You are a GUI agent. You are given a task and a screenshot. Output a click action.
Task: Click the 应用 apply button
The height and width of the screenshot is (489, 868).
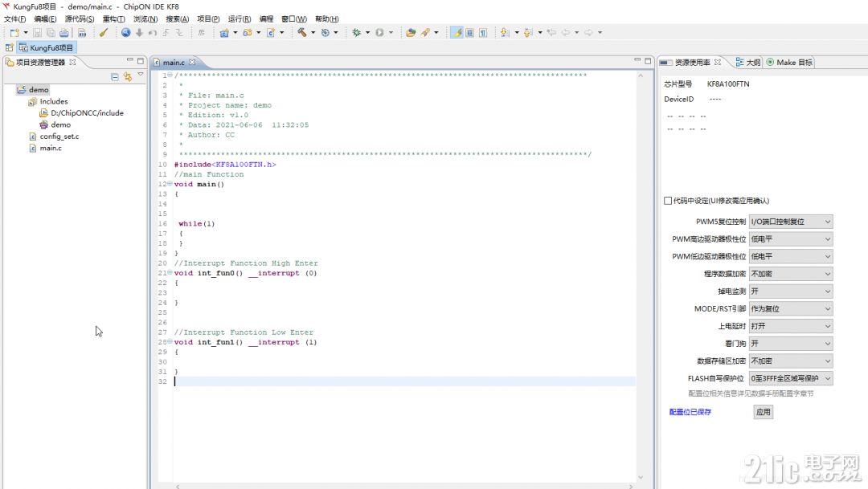point(763,412)
